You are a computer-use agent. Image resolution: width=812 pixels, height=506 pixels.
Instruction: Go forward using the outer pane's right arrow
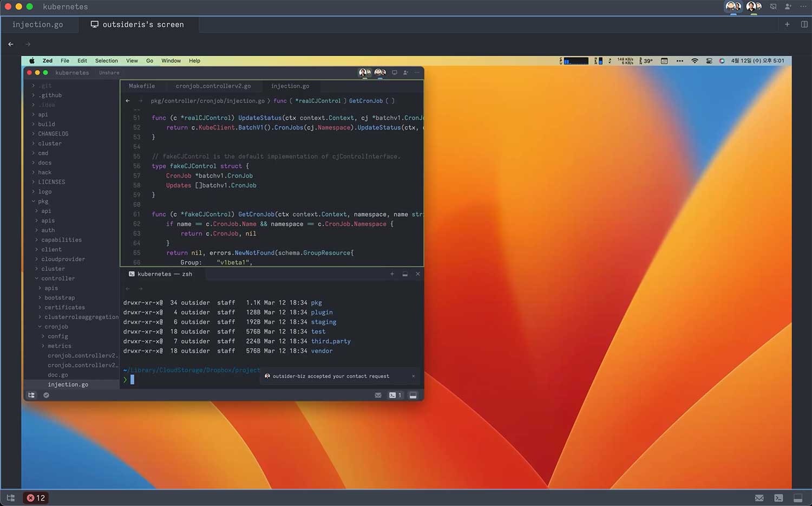point(28,44)
